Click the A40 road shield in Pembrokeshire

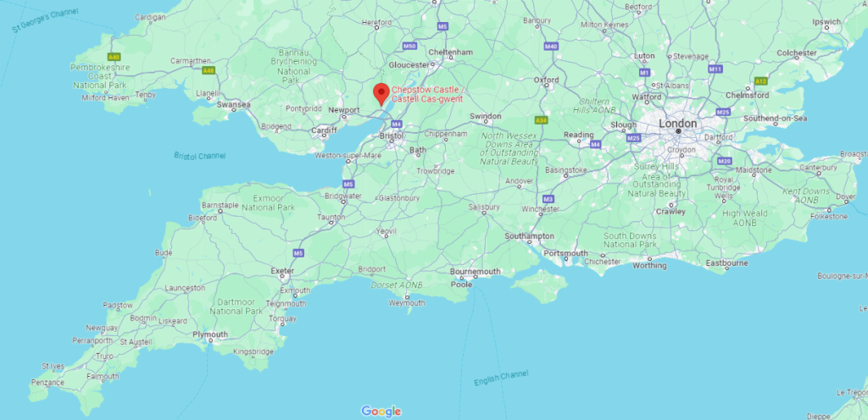tap(114, 57)
